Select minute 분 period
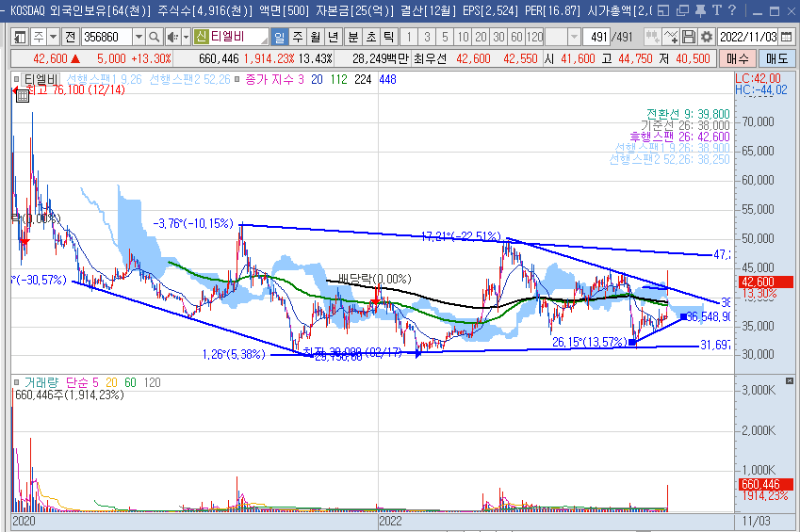 pyautogui.click(x=353, y=37)
